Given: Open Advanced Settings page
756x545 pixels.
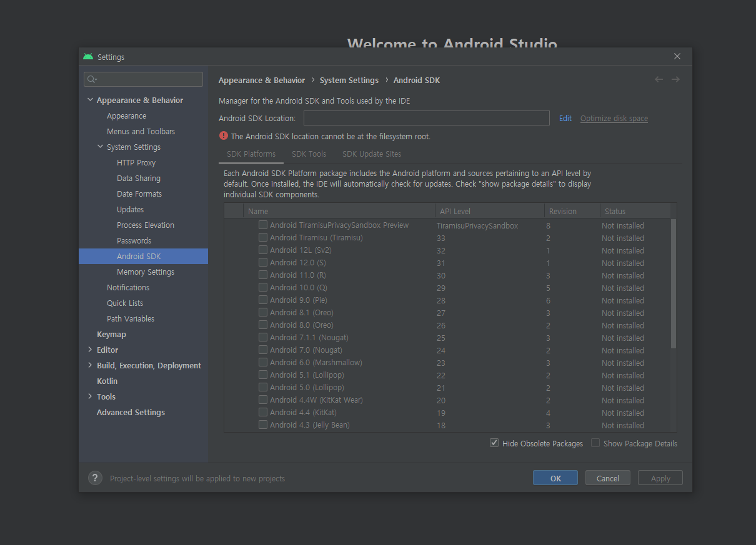Looking at the screenshot, I should tap(131, 412).
